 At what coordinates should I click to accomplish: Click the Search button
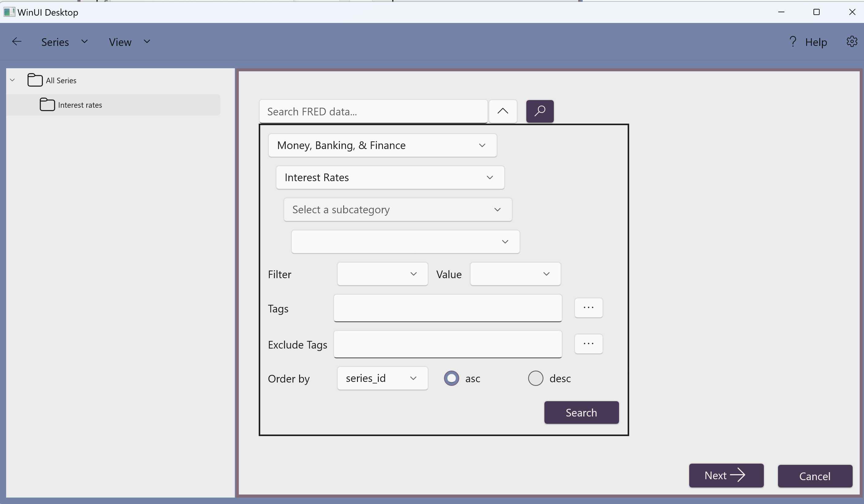tap(581, 413)
